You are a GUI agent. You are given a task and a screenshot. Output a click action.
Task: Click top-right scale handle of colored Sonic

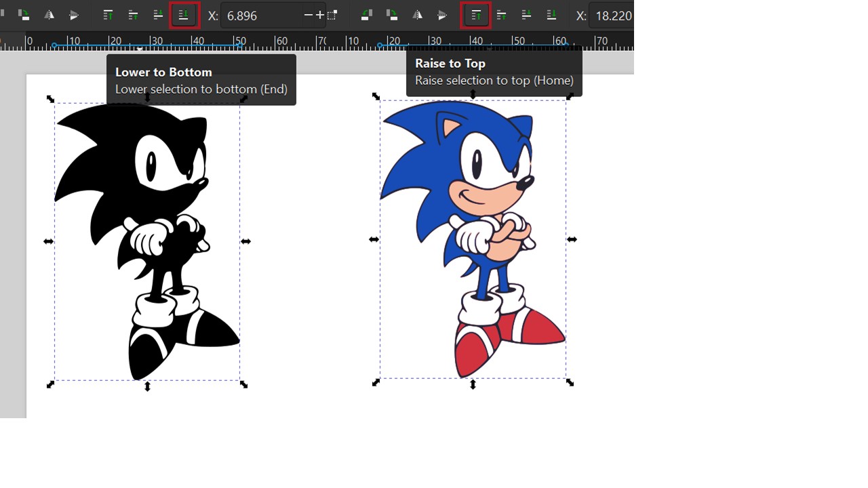(570, 96)
